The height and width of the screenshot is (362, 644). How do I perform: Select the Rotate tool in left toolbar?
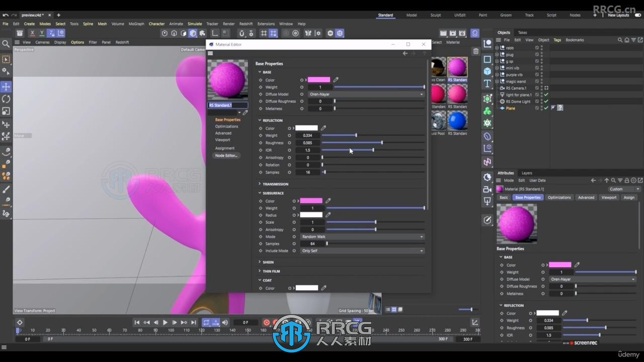[x=6, y=99]
